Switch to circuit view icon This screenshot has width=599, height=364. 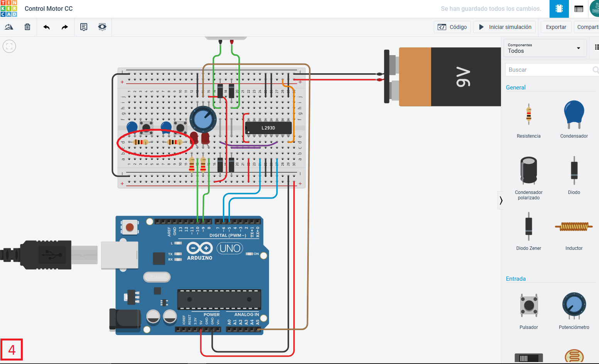point(559,9)
